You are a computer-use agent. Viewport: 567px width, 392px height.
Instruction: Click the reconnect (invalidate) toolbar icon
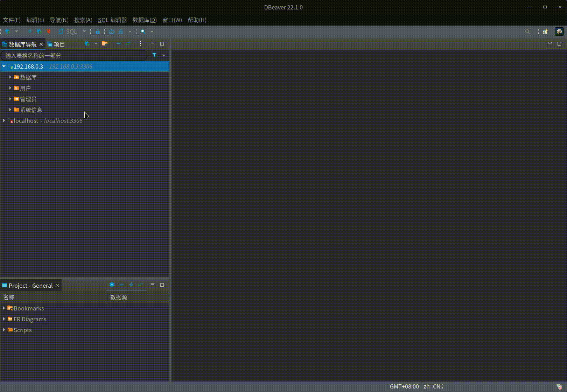[x=39, y=31]
